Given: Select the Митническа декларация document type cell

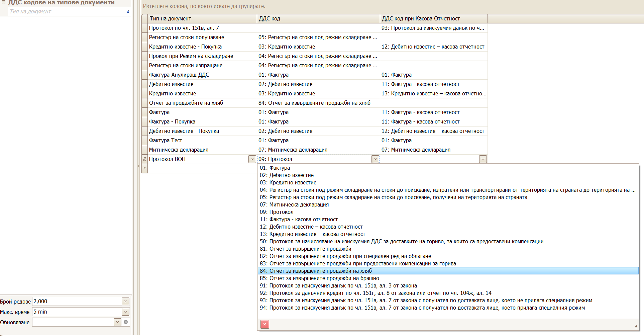Looking at the screenshot, I should [x=202, y=150].
